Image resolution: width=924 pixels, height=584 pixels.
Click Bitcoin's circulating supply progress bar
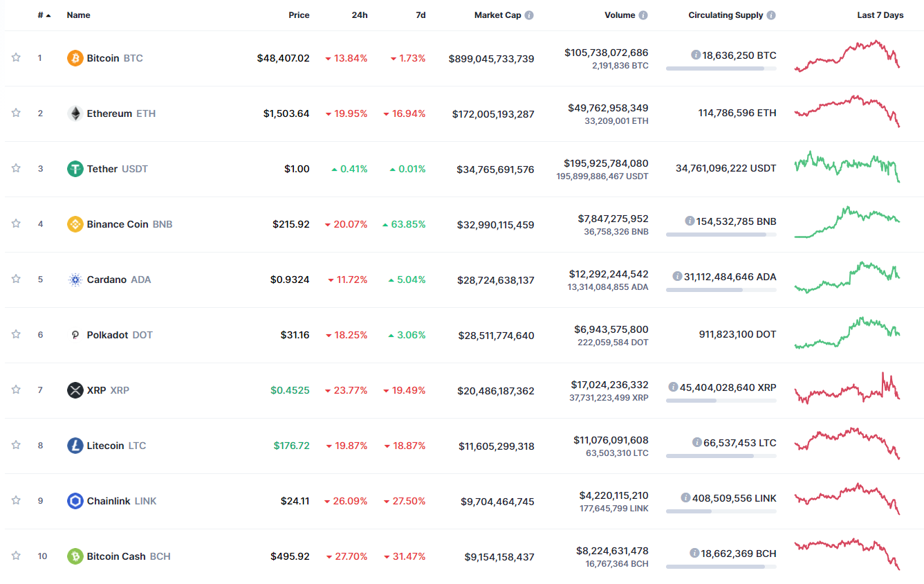pyautogui.click(x=721, y=69)
